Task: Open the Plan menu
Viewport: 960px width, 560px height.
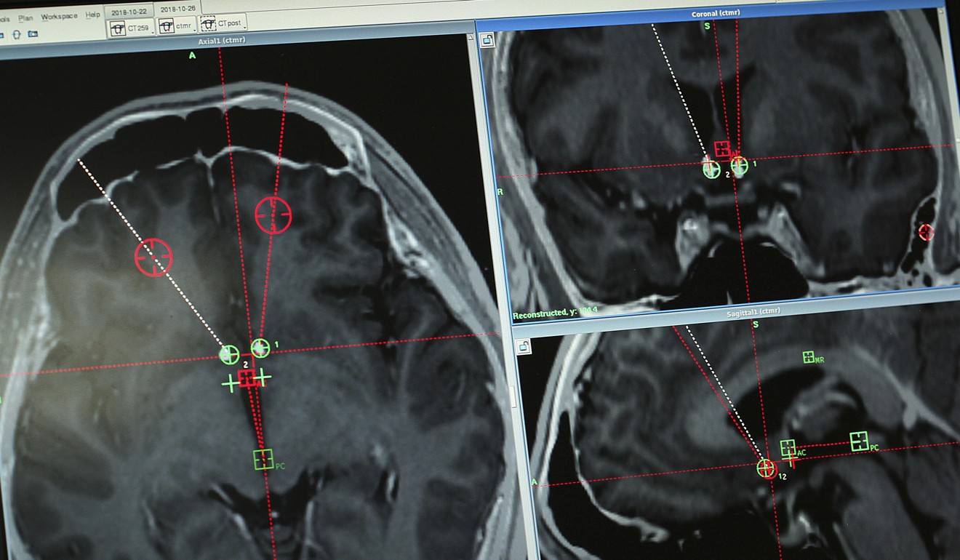Action: [x=25, y=17]
